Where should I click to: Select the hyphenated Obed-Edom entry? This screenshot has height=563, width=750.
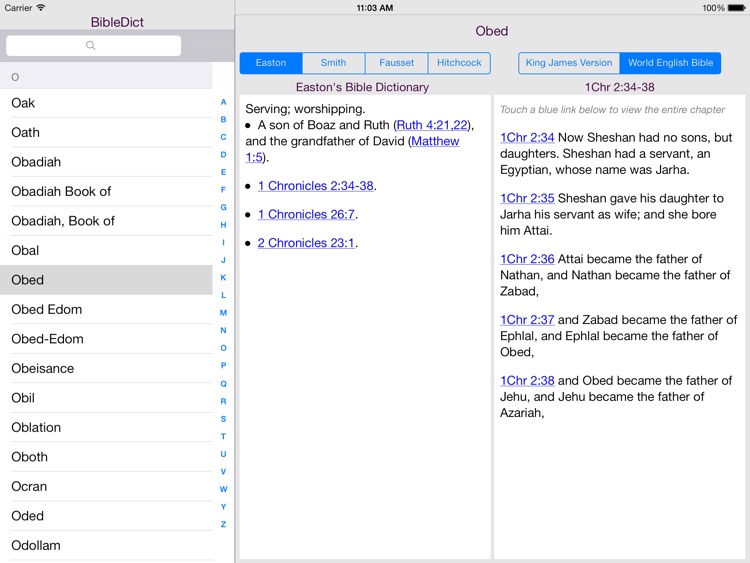pos(106,339)
